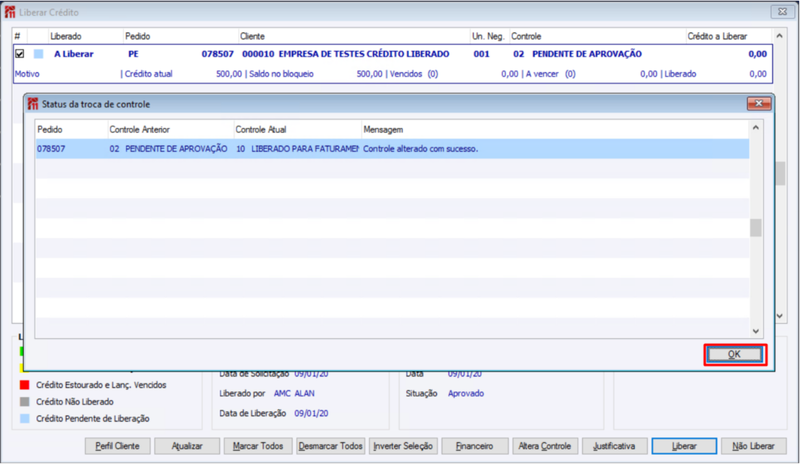Click 'Controle alterado com sucesso.' message
The height and width of the screenshot is (464, 800).
pyautogui.click(x=420, y=149)
